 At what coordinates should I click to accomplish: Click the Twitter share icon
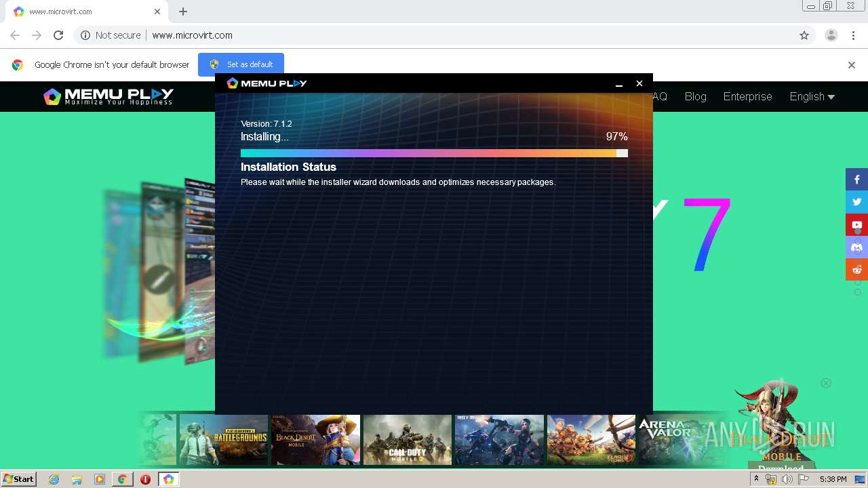point(856,202)
